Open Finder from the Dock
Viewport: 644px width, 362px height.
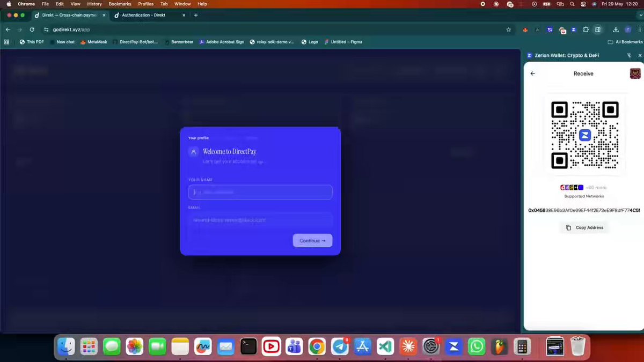(66, 347)
